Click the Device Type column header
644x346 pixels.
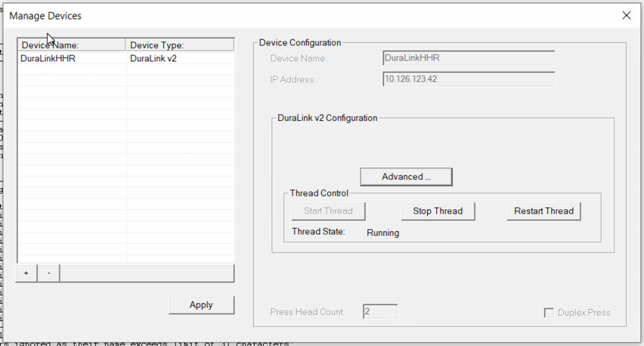point(179,45)
